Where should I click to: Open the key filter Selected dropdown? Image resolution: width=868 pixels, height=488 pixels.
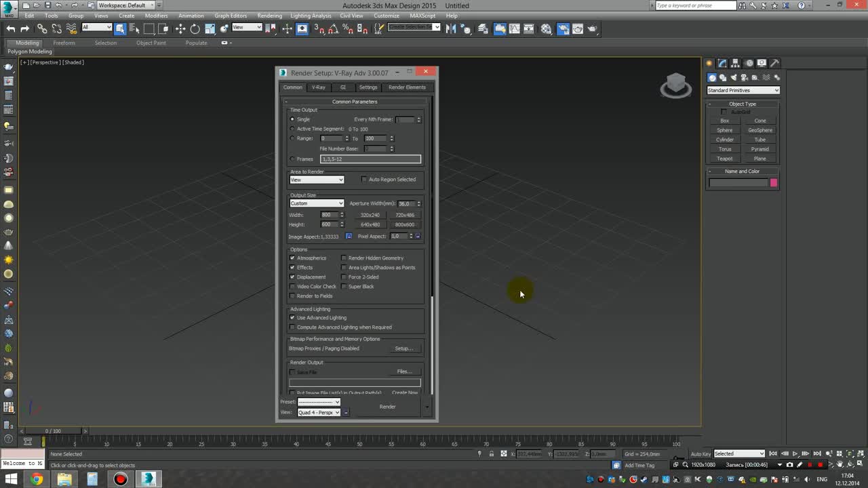(x=739, y=453)
